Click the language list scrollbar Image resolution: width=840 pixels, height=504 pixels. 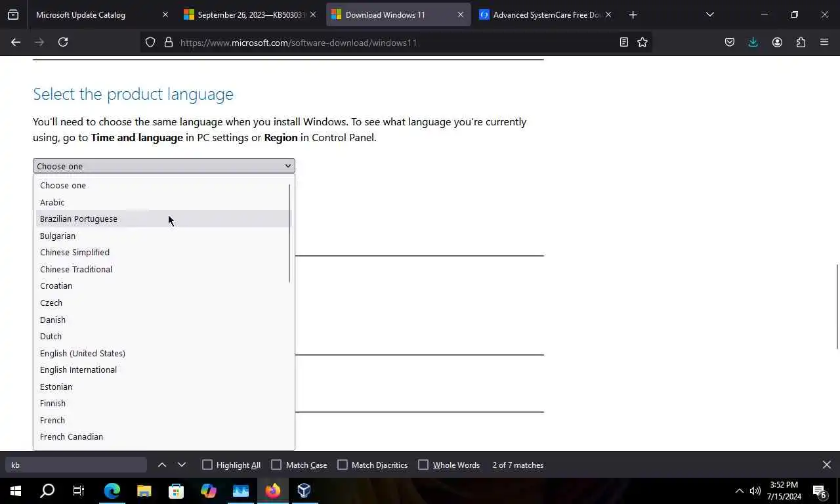tap(289, 233)
